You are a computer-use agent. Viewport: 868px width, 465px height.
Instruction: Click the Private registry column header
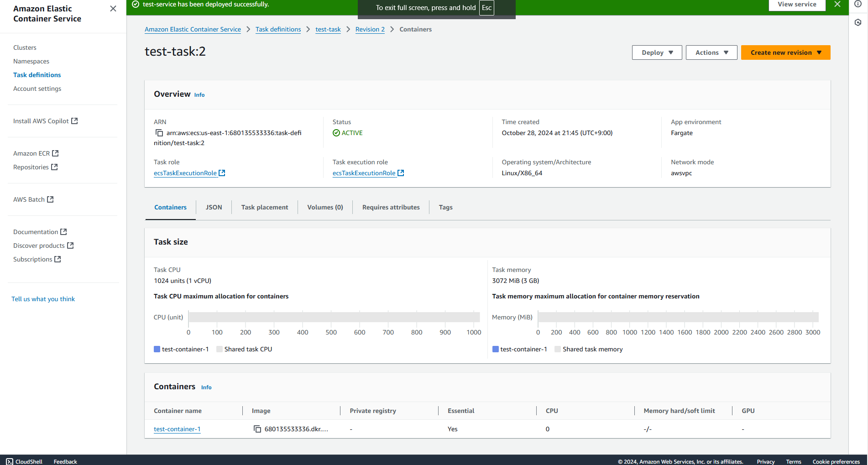point(373,411)
